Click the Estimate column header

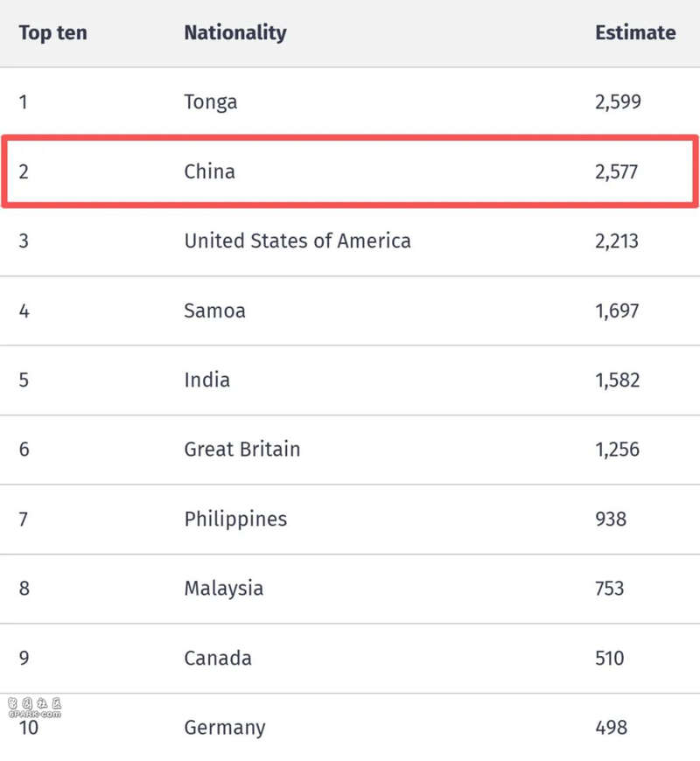(635, 32)
